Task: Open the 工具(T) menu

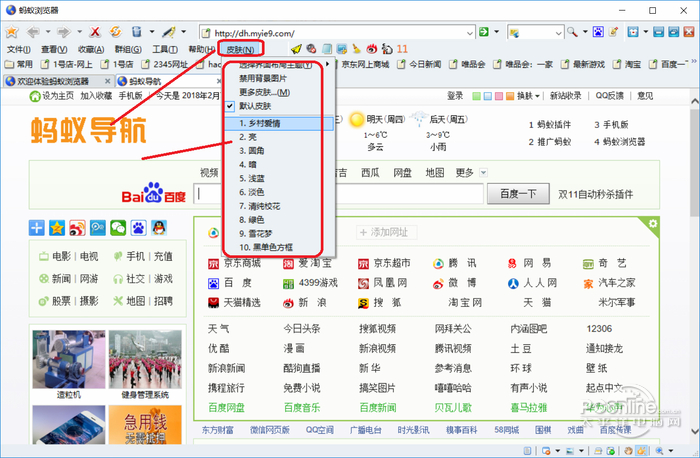Action: click(165, 49)
